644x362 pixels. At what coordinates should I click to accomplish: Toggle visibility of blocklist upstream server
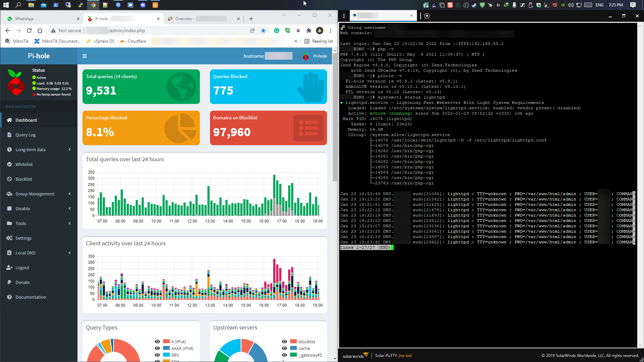(284, 342)
